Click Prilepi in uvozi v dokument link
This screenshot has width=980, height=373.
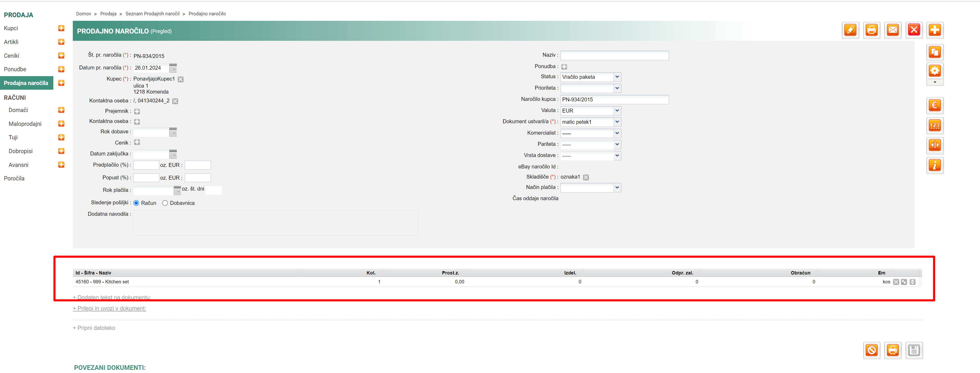click(x=109, y=308)
